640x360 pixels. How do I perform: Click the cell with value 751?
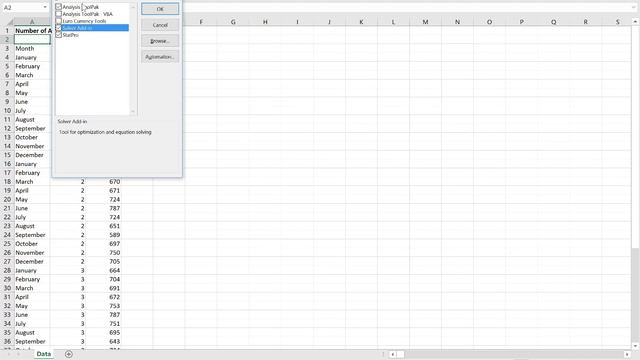pos(104,324)
